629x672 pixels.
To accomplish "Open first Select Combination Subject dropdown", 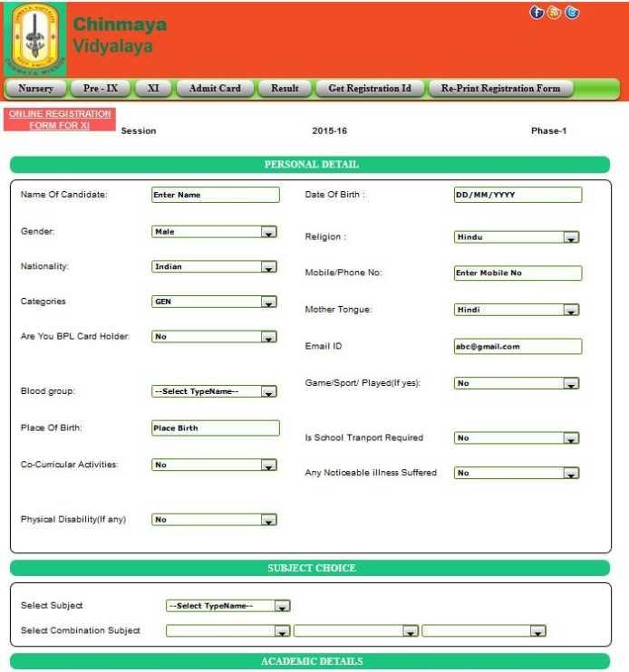I will [x=228, y=631].
